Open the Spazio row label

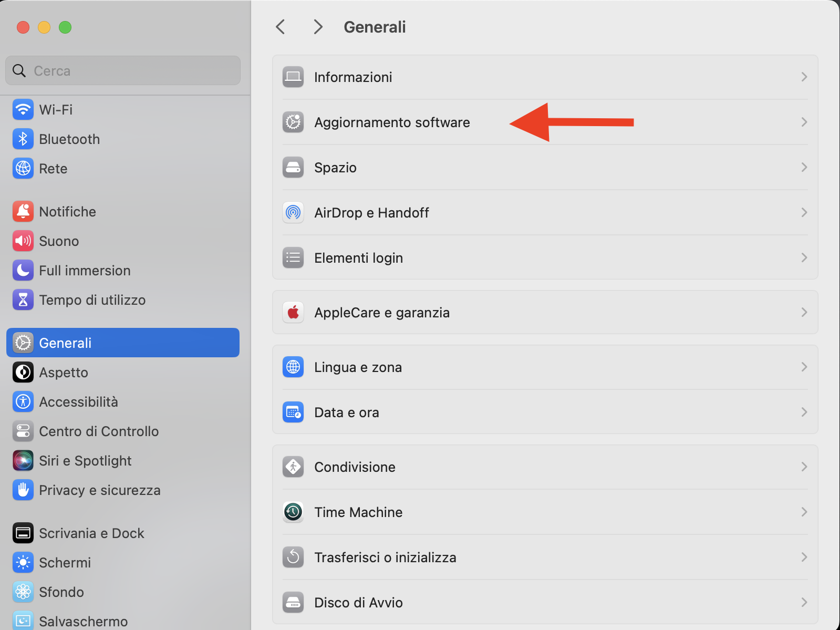point(335,168)
